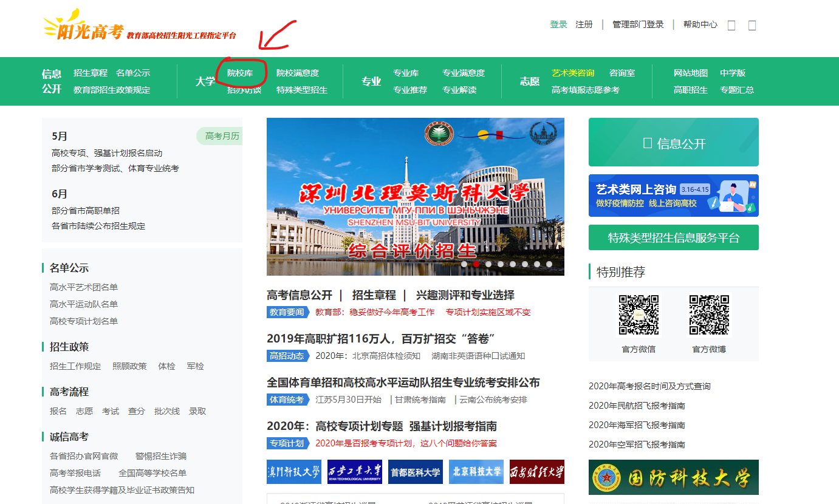This screenshot has height=504, width=839.
Task: Open the 国防科技大学 banner
Action: [674, 477]
